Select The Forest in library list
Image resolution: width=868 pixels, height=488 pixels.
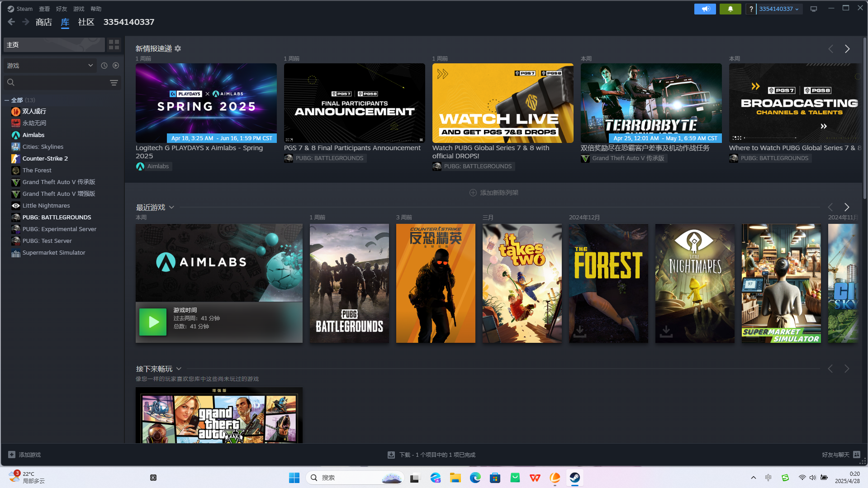[37, 170]
